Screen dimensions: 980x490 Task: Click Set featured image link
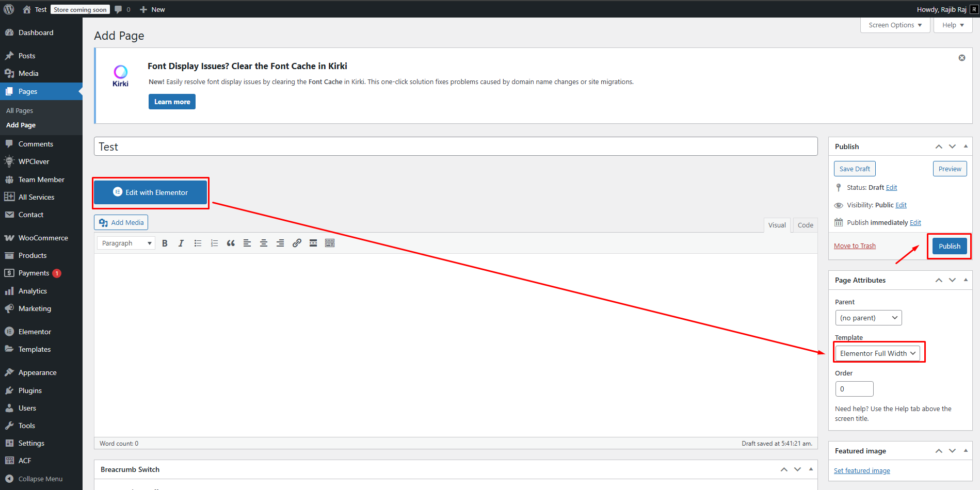tap(862, 470)
